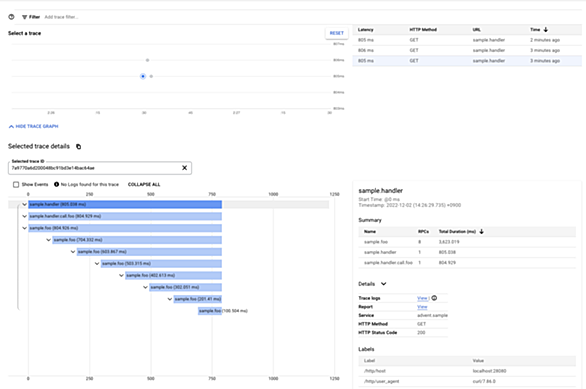Open Trace logs View link

click(422, 298)
